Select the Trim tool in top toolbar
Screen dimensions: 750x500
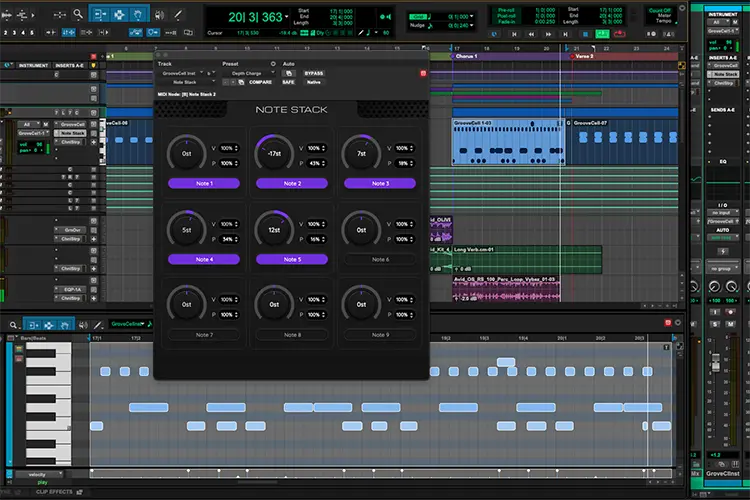(99, 15)
